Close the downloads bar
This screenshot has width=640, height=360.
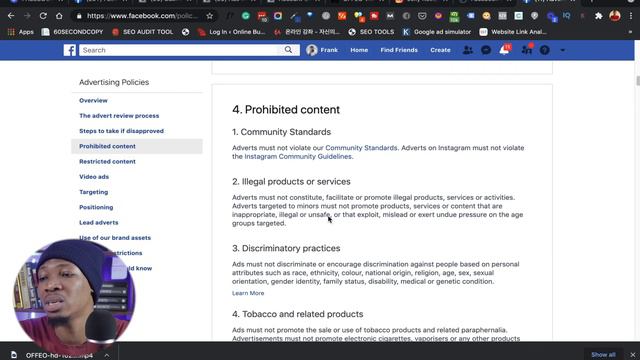coord(632,355)
